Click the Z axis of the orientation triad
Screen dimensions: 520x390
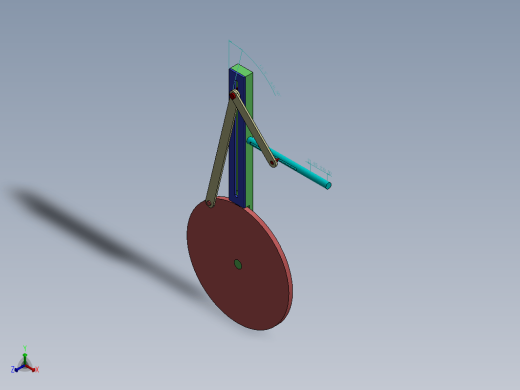19,369
